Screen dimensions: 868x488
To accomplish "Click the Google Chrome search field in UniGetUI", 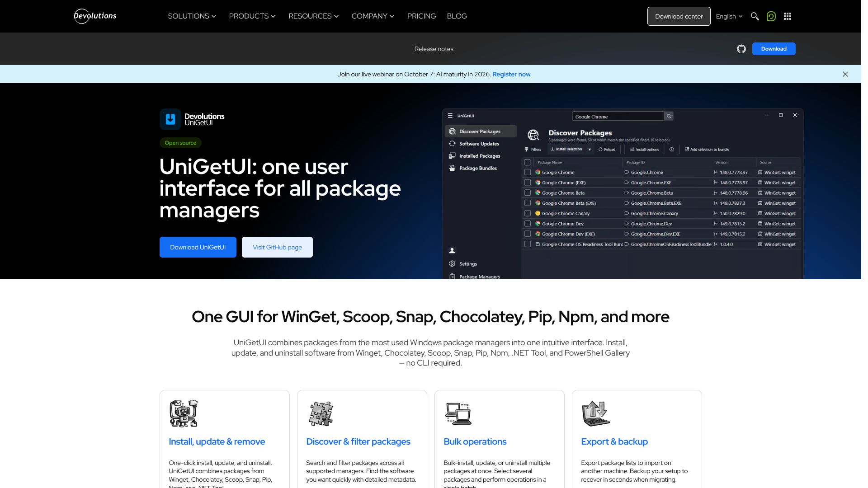I will pos(618,116).
